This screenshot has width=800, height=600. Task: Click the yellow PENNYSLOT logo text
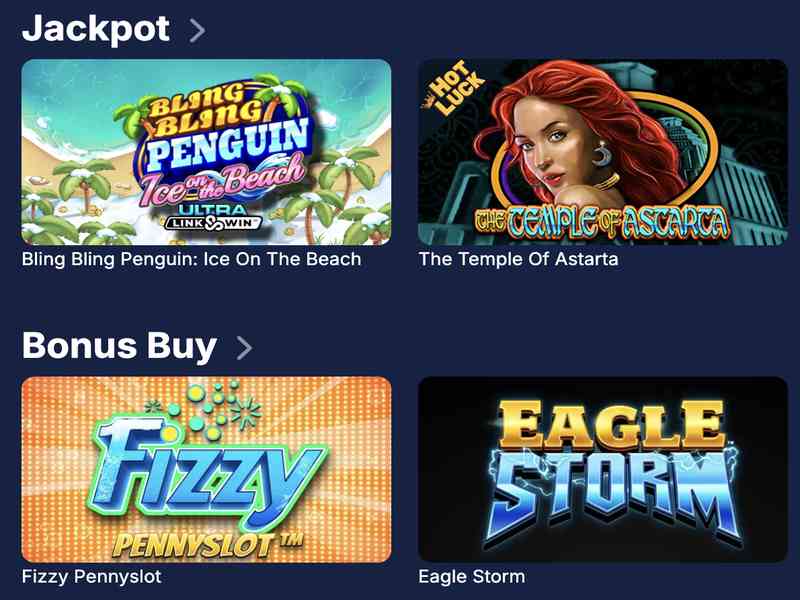(x=208, y=545)
